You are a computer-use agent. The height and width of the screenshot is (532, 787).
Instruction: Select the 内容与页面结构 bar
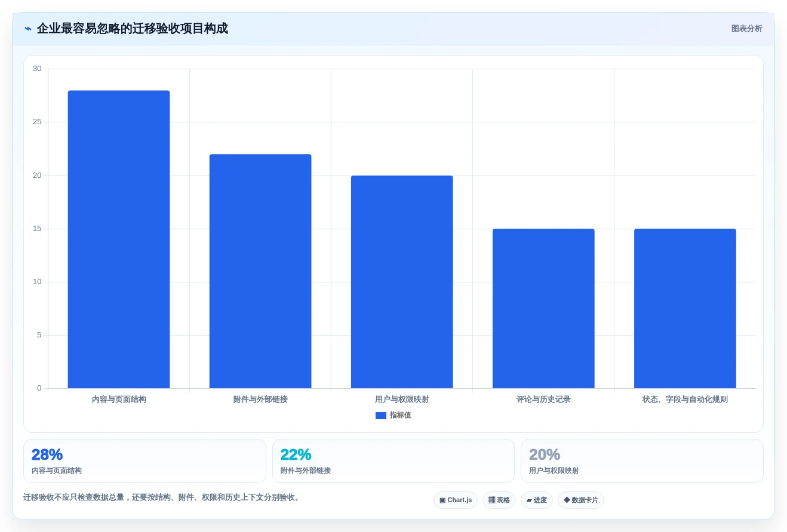(x=119, y=239)
